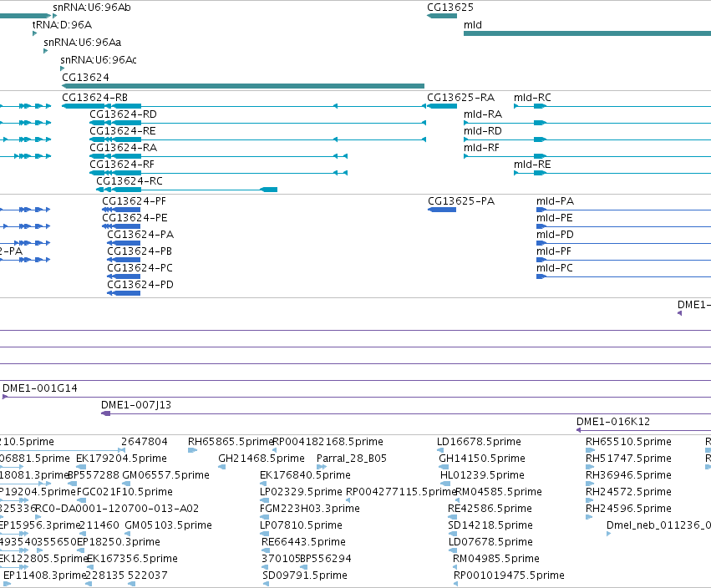Select protein CG13624-PE
Viewport: 711px width, 588px height.
point(135,218)
